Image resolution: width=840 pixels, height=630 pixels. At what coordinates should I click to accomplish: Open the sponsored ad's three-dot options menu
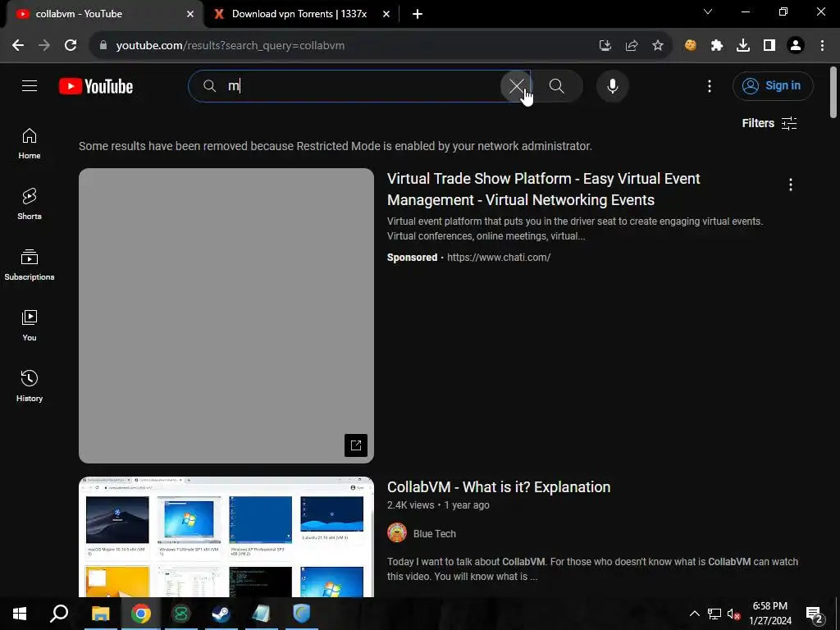[790, 185]
